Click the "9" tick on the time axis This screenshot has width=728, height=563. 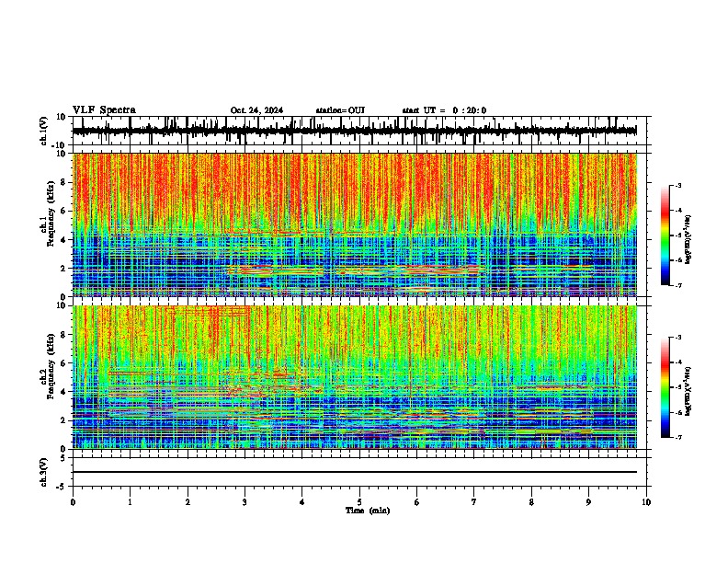(x=588, y=502)
